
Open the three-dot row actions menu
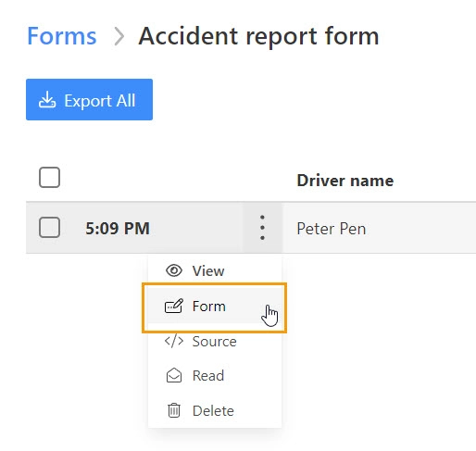262,228
